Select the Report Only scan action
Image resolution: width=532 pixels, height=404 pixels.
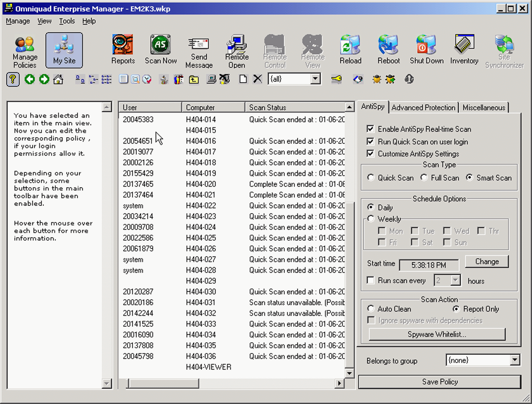(x=456, y=309)
